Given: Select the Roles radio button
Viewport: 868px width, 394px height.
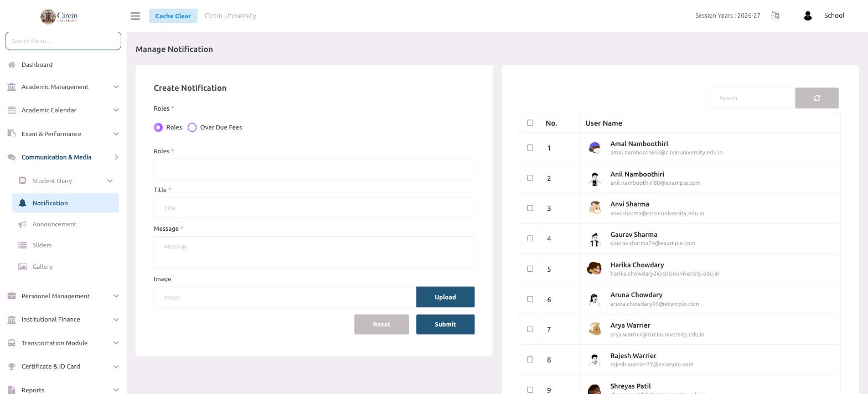Looking at the screenshot, I should [158, 127].
